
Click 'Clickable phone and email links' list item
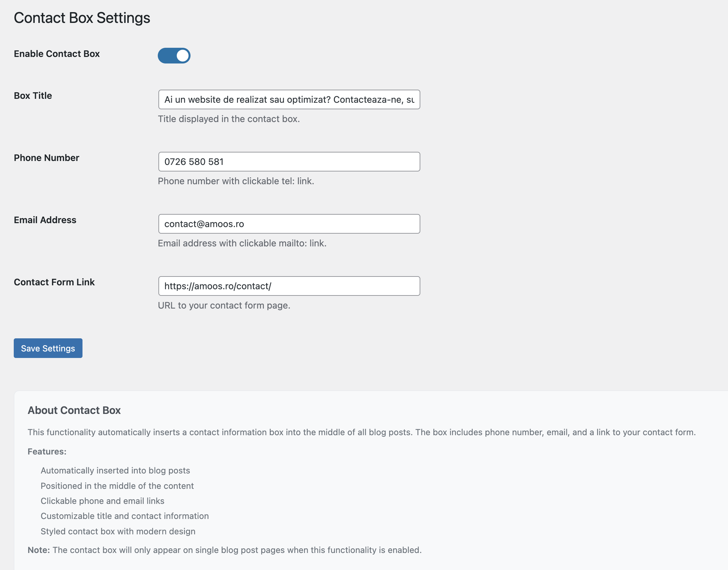click(x=102, y=501)
